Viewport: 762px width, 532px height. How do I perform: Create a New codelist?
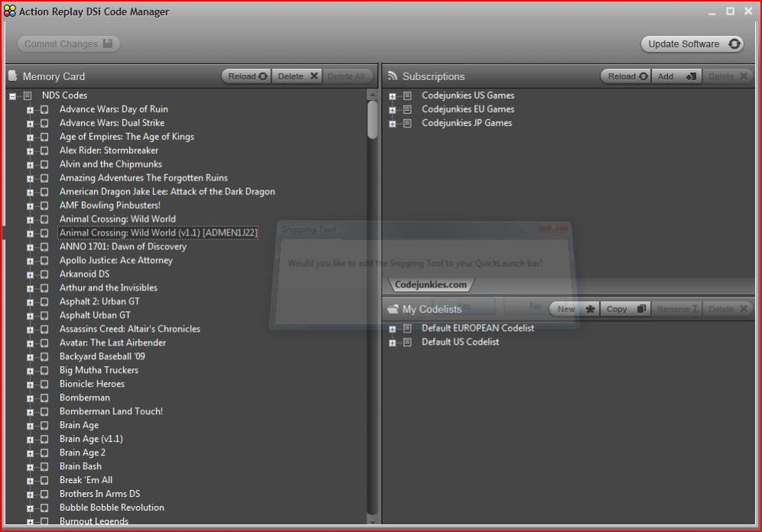coord(575,310)
